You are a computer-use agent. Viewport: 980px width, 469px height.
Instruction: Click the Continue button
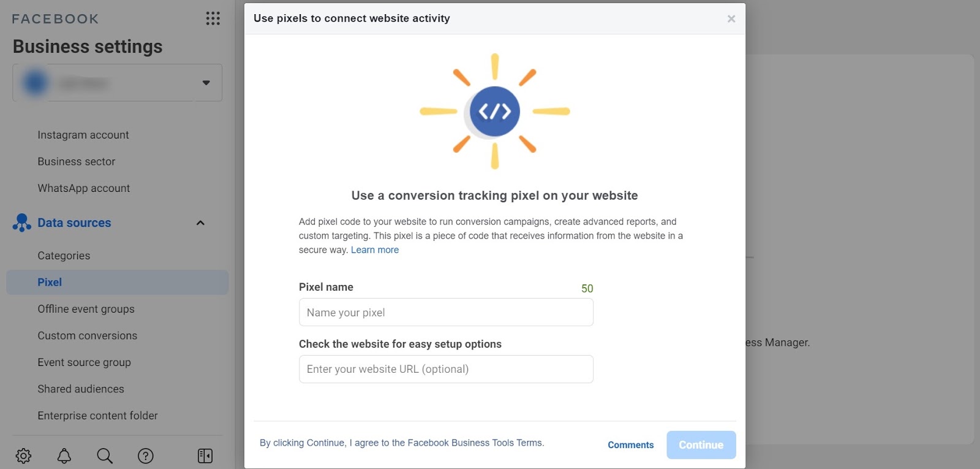pos(701,445)
